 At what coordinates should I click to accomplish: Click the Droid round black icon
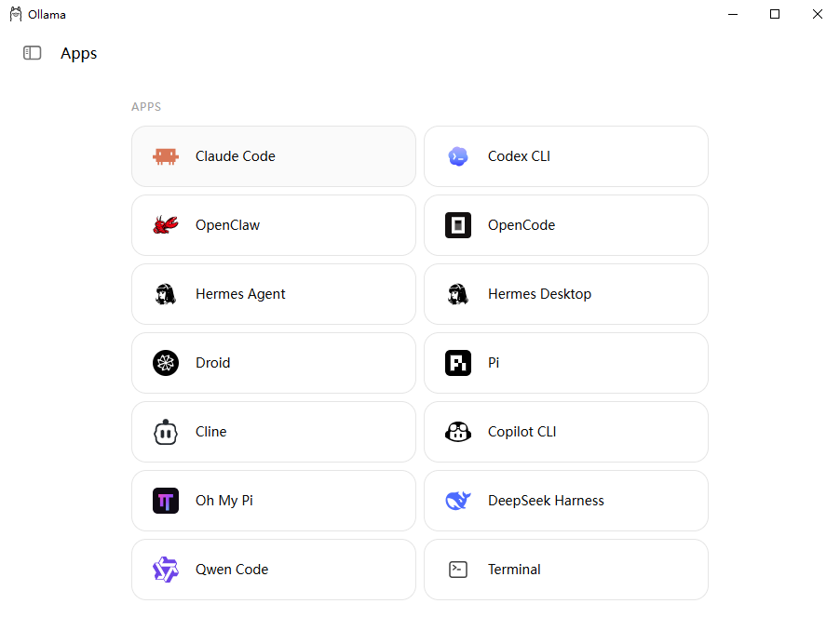click(166, 363)
